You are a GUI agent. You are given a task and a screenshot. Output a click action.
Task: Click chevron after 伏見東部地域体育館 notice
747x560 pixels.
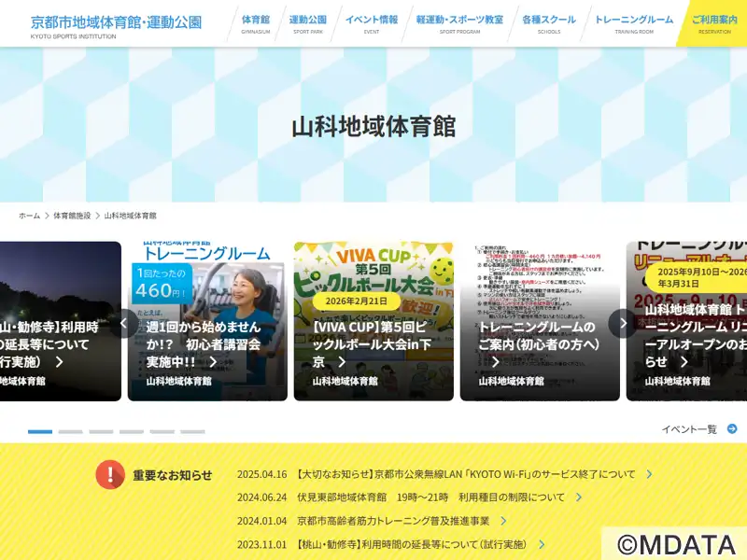click(579, 497)
